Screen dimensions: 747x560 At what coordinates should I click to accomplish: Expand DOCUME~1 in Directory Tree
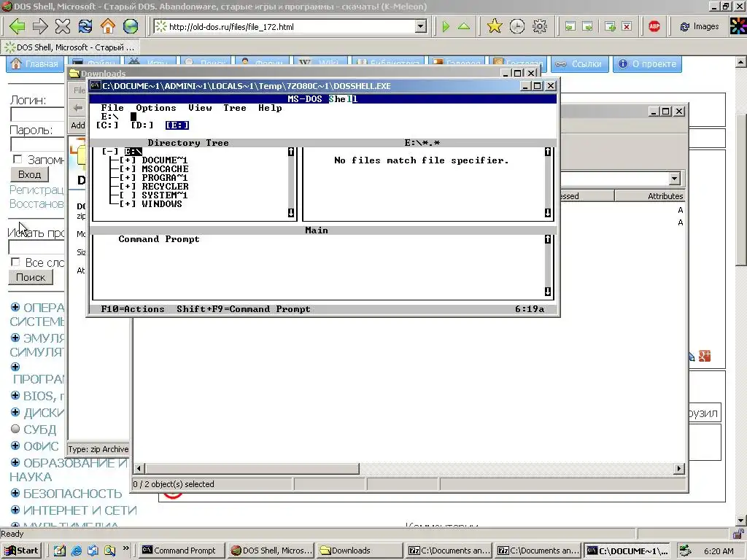click(x=128, y=160)
